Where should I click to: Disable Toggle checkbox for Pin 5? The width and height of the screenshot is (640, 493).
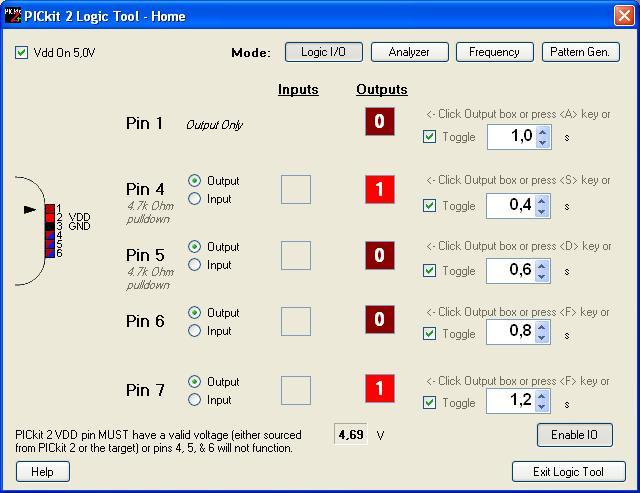429,271
